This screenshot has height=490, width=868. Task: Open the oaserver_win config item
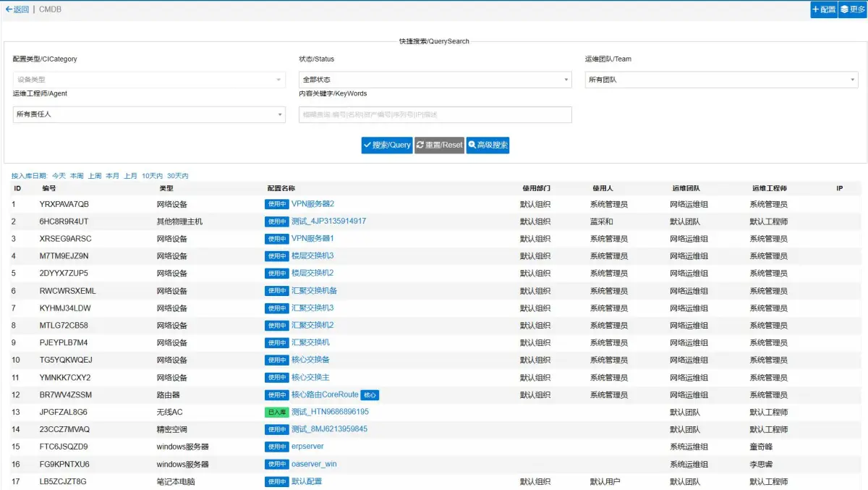[x=314, y=465]
